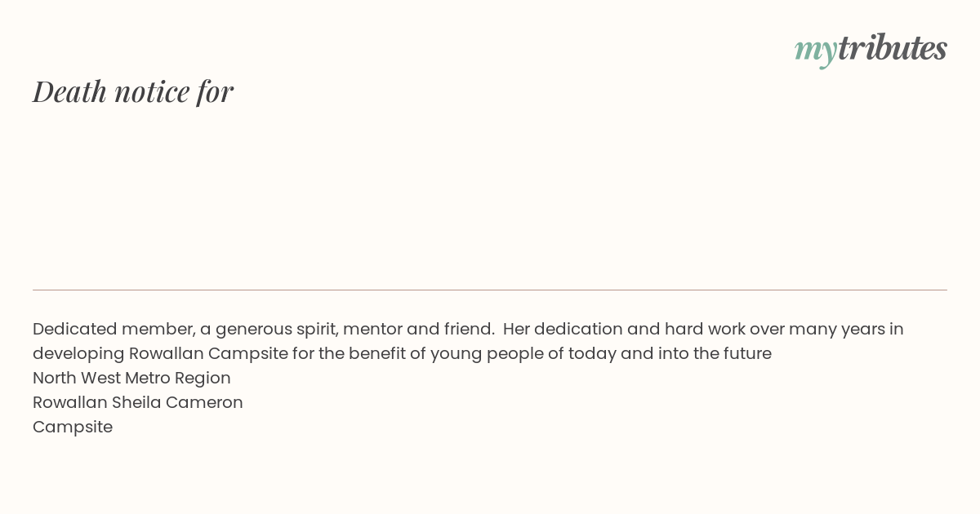Viewport: 980px width, 514px height.
Task: Click the grey "tributes" part of the logo
Action: pos(893,48)
